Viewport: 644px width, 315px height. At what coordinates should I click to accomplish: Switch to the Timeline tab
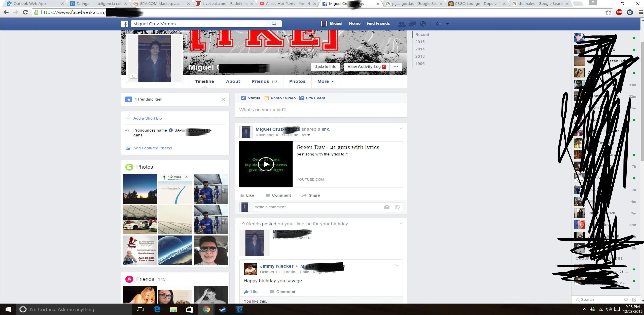pos(204,81)
